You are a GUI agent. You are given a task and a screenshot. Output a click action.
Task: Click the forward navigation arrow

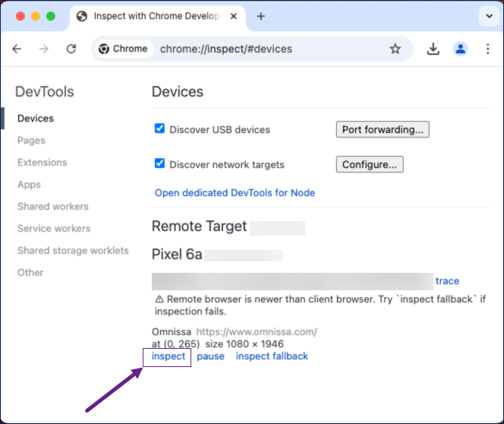(44, 49)
